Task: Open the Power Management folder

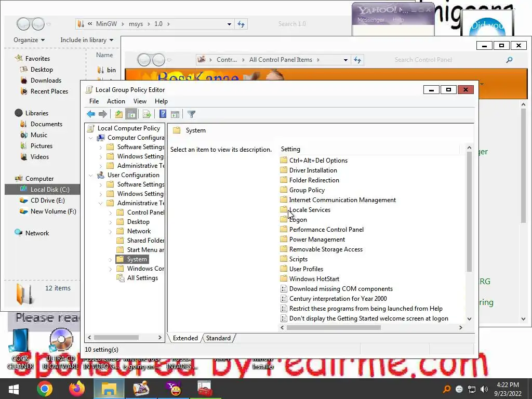Action: pyautogui.click(x=317, y=239)
